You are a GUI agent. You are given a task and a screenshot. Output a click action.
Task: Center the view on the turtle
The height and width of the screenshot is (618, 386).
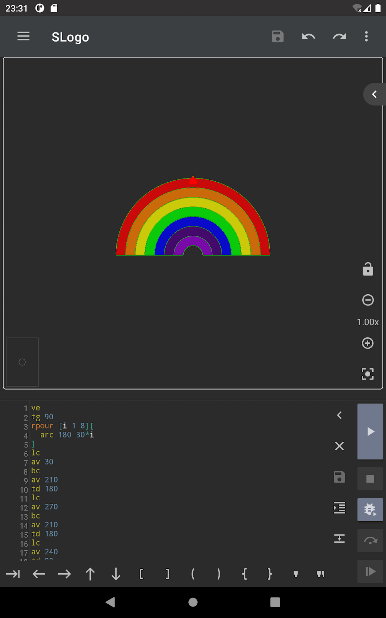pyautogui.click(x=368, y=374)
